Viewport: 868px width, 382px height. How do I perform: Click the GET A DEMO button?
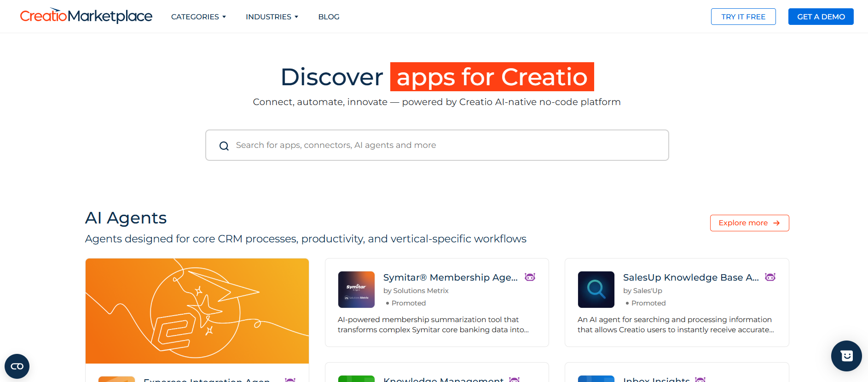(821, 17)
